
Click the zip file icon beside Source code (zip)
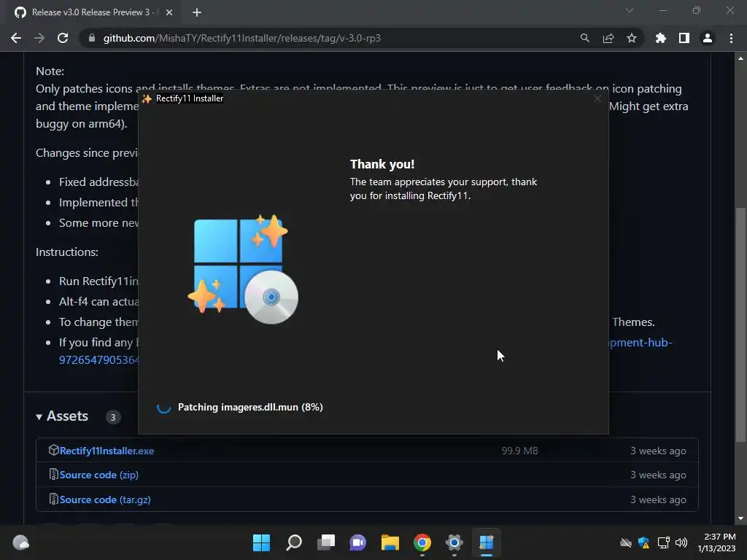point(53,474)
